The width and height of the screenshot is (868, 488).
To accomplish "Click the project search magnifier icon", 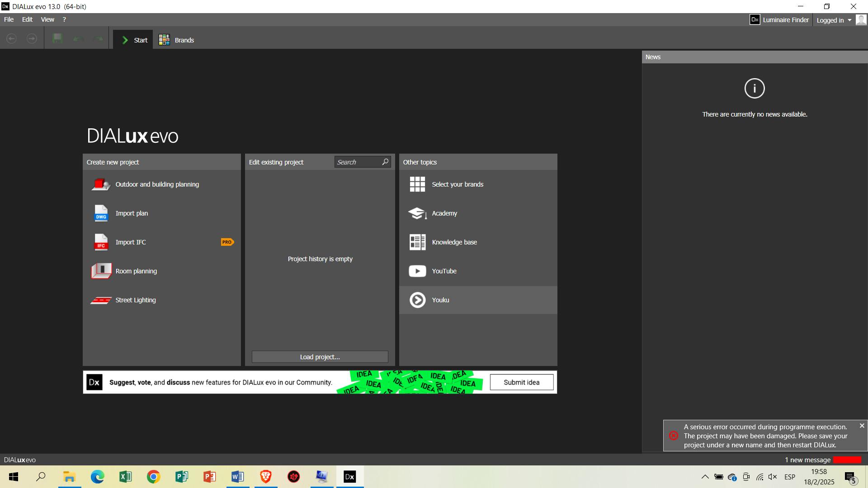I will click(385, 162).
